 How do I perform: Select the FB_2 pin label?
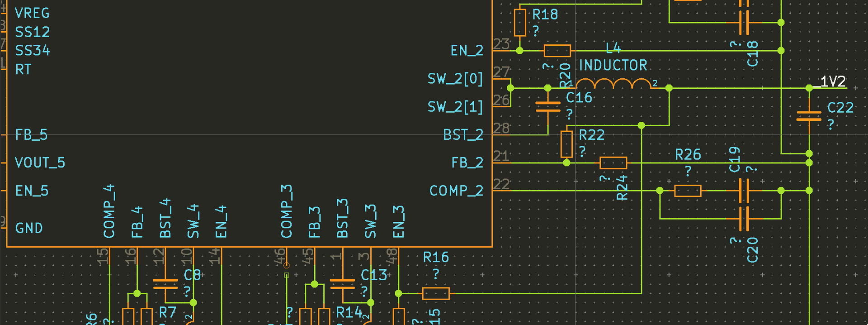pos(467,163)
